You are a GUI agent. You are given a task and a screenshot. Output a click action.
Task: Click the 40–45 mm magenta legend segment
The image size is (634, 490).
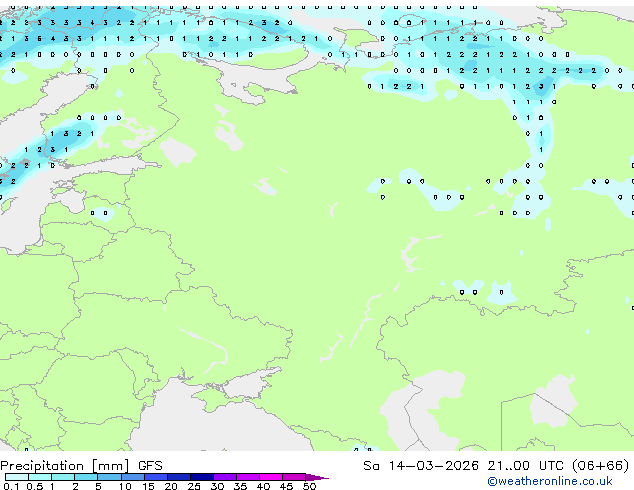point(271,477)
